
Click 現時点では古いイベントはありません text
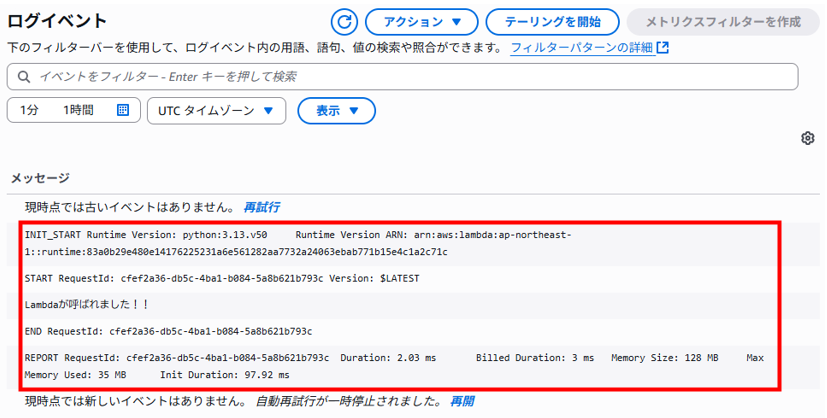pos(130,207)
